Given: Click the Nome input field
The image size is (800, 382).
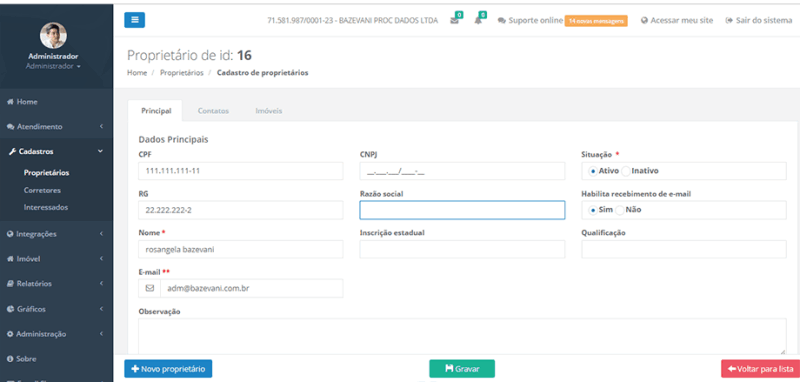Looking at the screenshot, I should 241,249.
